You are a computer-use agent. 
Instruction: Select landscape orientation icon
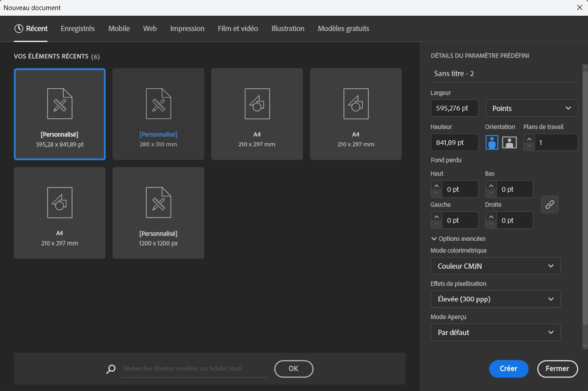tap(509, 142)
